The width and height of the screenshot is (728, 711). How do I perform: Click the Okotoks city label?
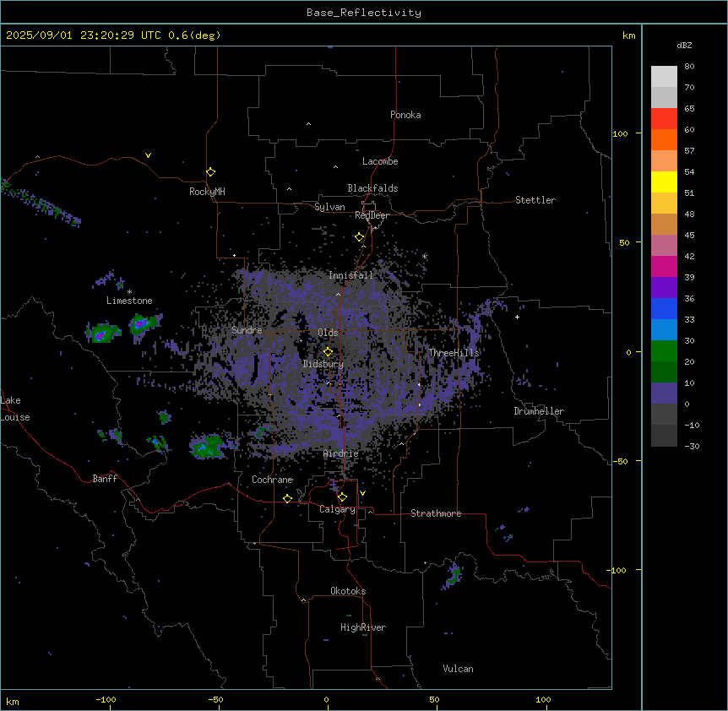[x=348, y=591]
